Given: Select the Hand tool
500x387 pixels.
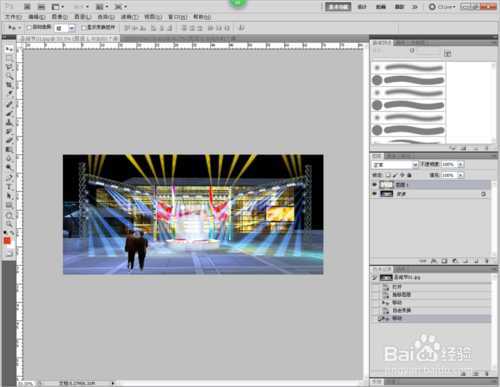Looking at the screenshot, I should [9, 215].
